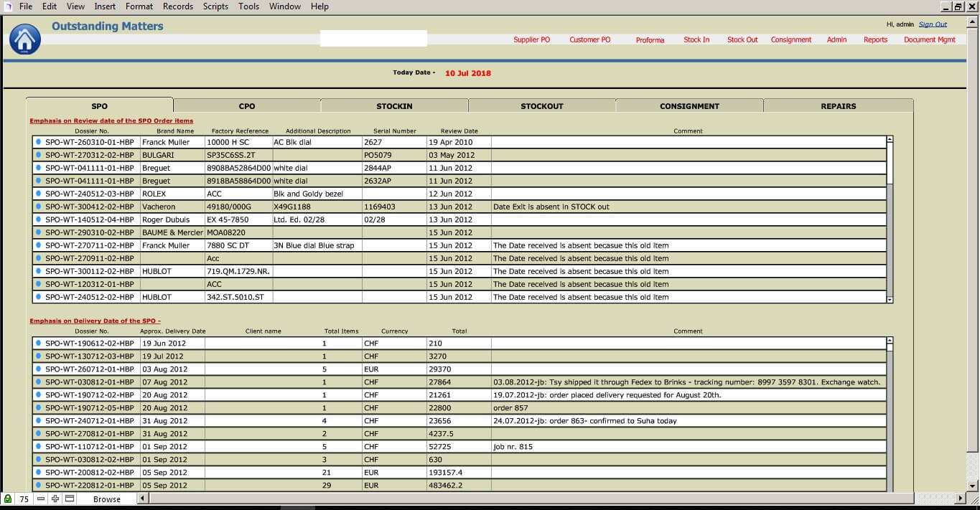Switch to the CPO tab
This screenshot has height=510, width=980.
click(x=247, y=106)
